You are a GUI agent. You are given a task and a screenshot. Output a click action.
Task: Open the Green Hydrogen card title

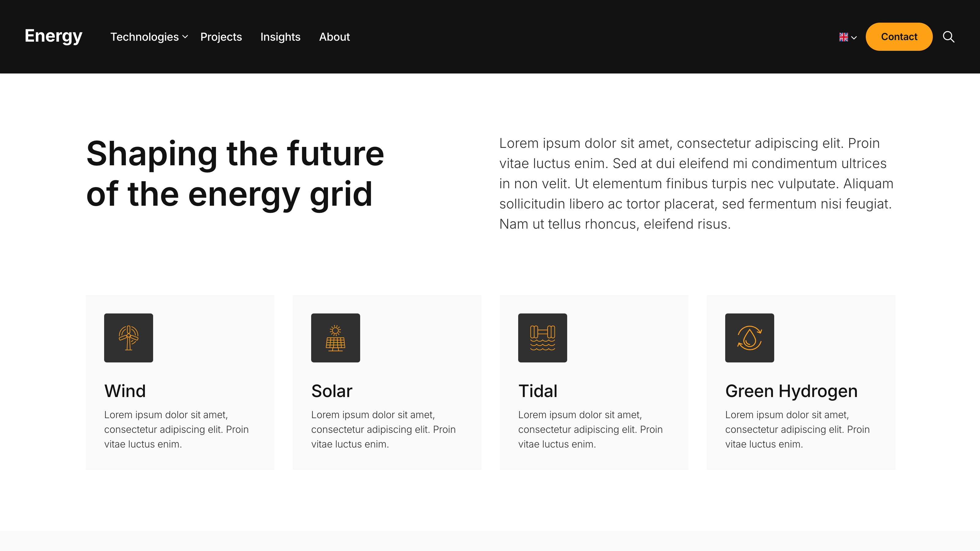[x=791, y=391]
